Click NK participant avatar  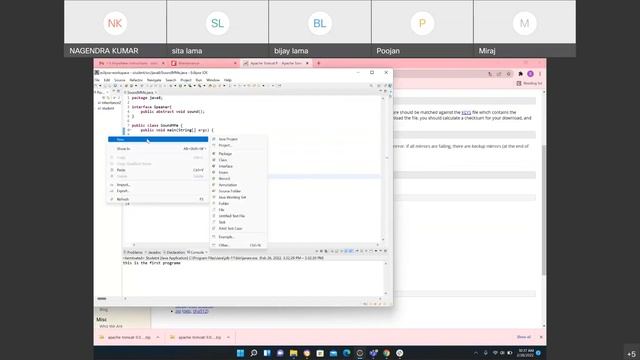click(115, 23)
